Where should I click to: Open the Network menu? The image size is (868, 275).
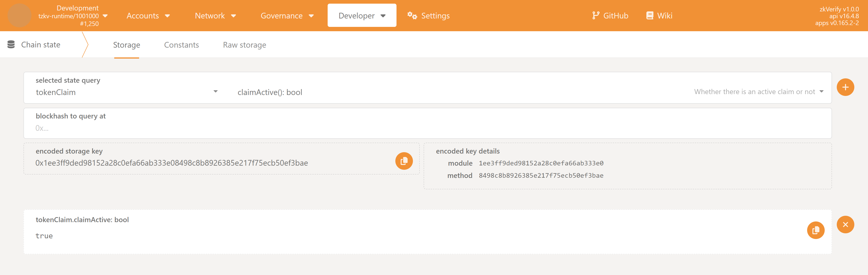[x=215, y=16]
